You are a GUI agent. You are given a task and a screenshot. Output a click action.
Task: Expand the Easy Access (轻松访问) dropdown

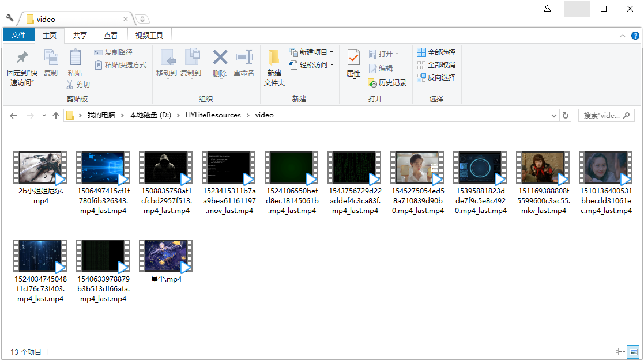332,65
